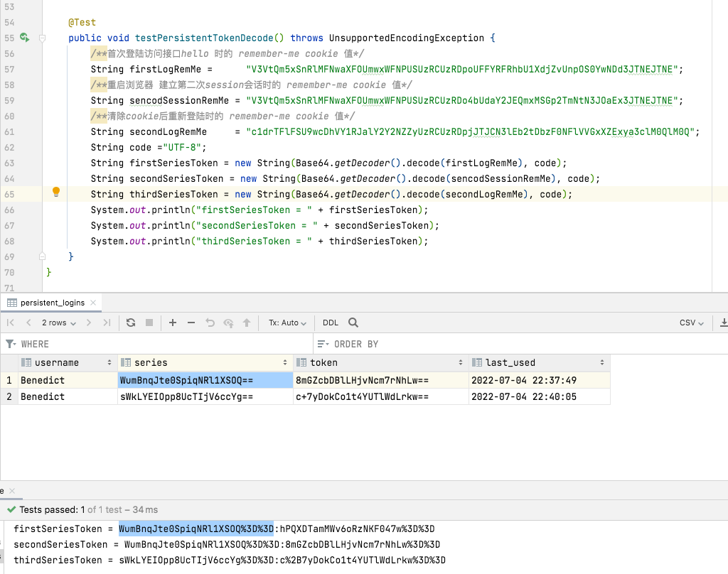Sort by the username column header
The height and width of the screenshot is (574, 728).
(x=57, y=362)
